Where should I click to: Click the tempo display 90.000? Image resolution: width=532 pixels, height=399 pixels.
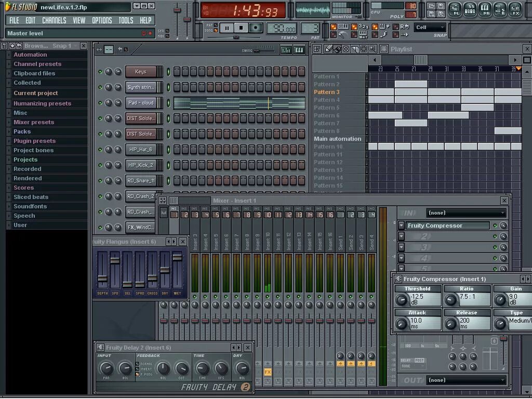(x=281, y=29)
